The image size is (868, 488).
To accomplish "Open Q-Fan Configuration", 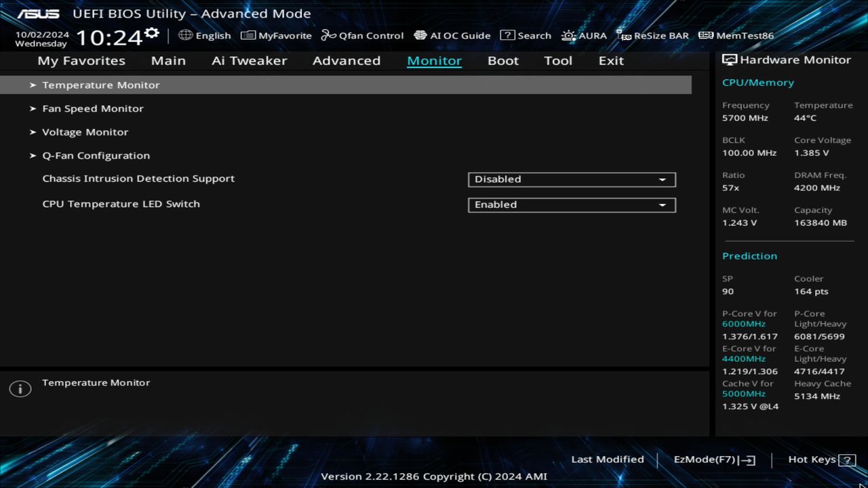I will coord(96,155).
